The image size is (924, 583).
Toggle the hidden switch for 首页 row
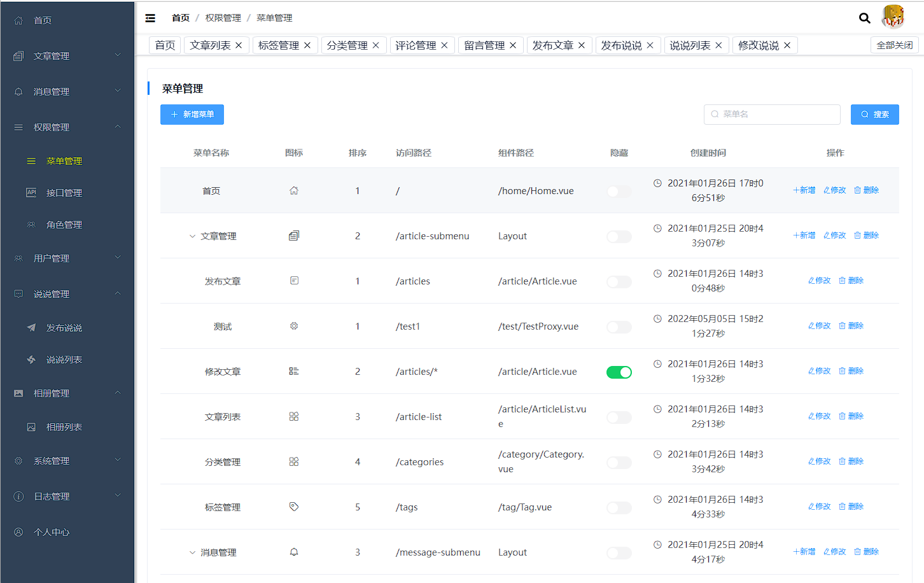click(x=619, y=191)
